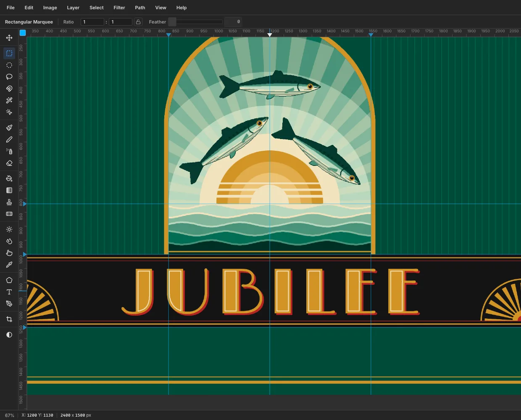This screenshot has width=521, height=420.
Task: Select the Eraser tool
Action: click(x=9, y=163)
